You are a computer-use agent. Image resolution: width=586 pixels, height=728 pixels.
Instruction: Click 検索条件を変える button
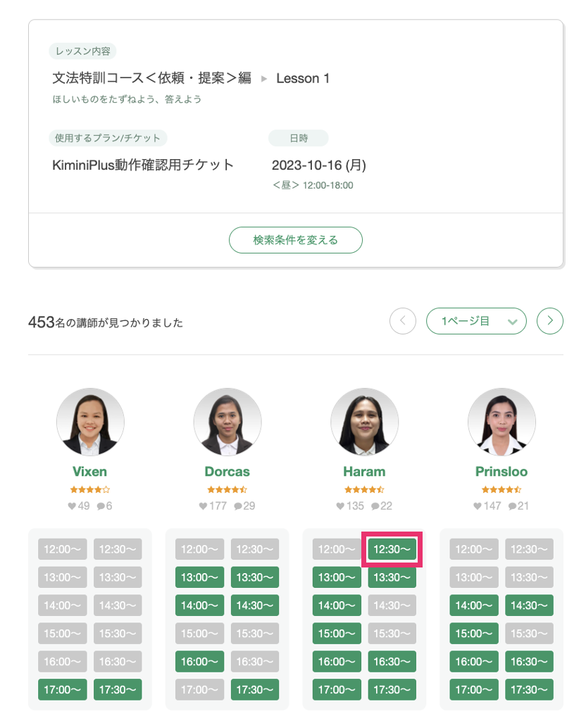[296, 240]
